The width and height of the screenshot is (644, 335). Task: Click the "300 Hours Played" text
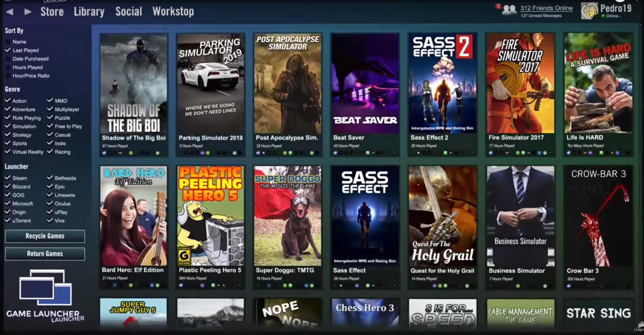click(x=581, y=279)
